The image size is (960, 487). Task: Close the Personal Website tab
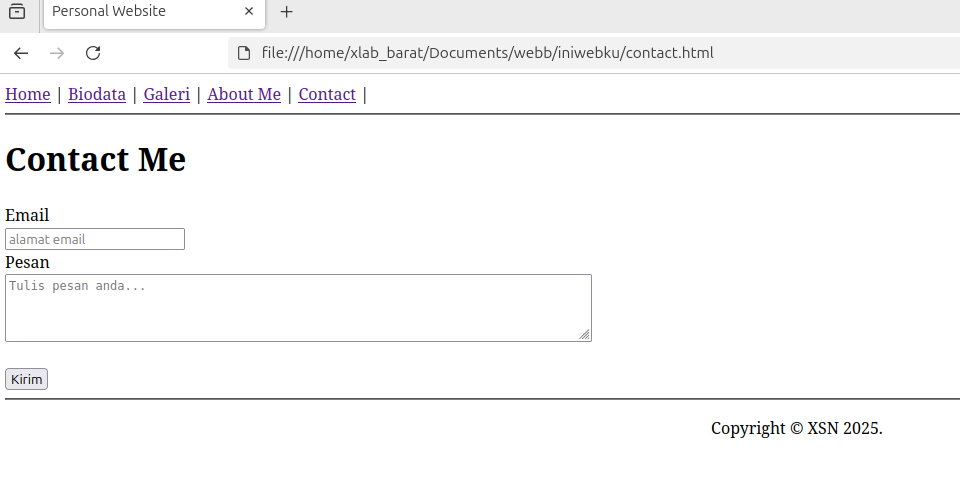249,11
